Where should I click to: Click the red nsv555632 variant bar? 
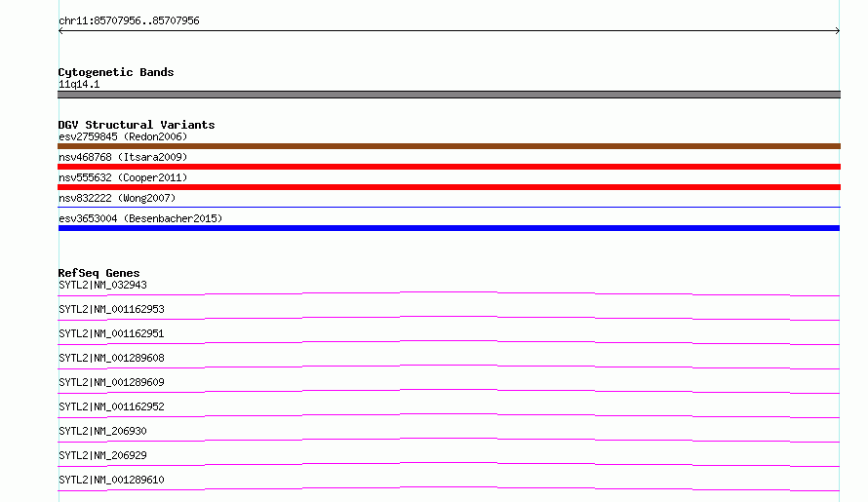pos(449,187)
